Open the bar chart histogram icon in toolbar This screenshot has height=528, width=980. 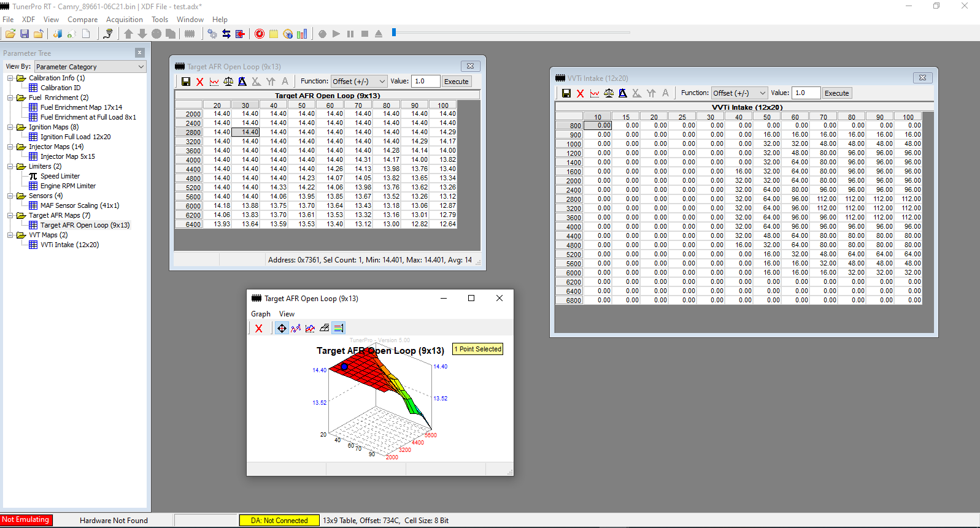tap(302, 34)
